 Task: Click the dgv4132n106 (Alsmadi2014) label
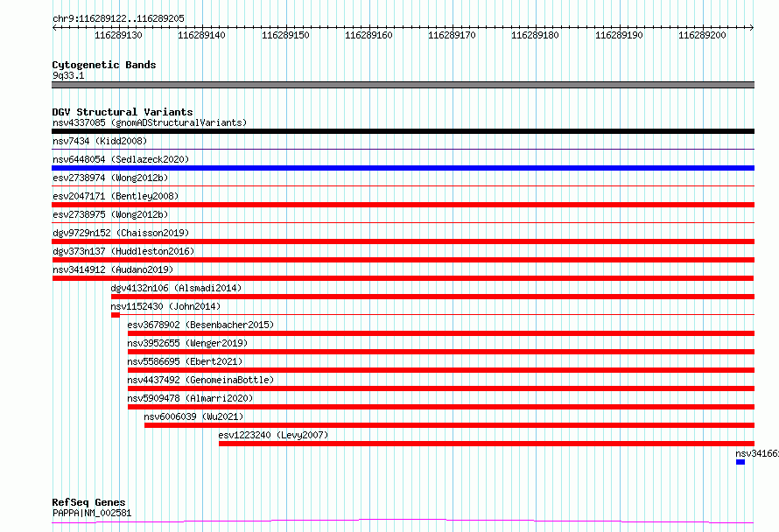point(176,288)
